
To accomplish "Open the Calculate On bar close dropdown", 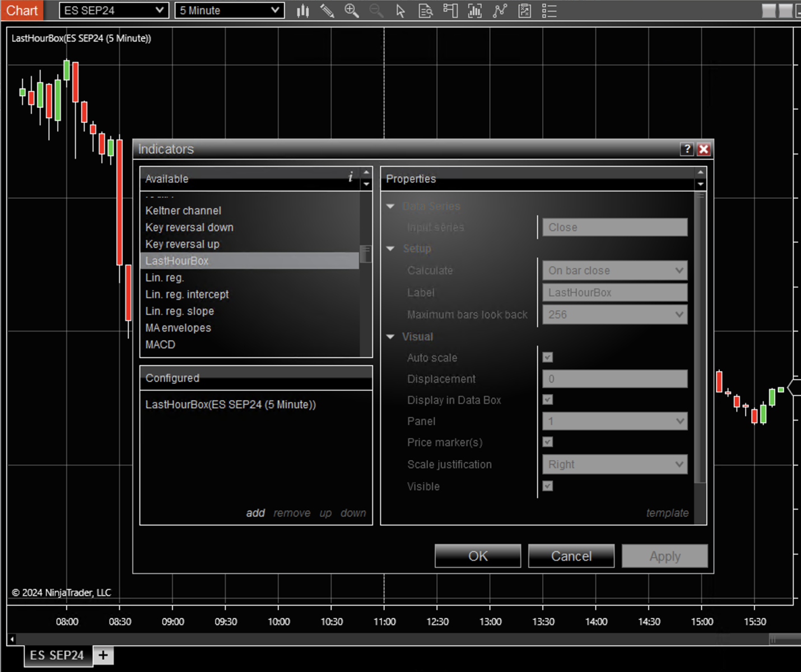I will click(614, 270).
